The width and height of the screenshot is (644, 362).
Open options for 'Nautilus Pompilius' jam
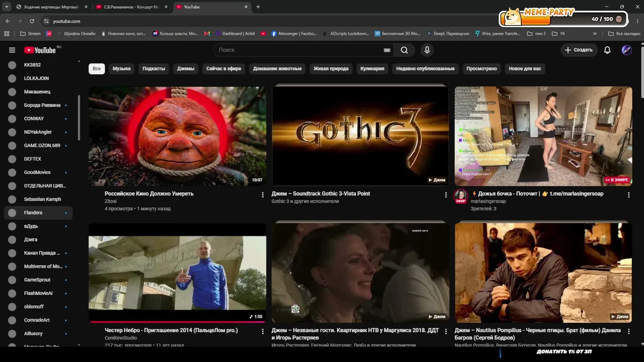click(x=629, y=331)
